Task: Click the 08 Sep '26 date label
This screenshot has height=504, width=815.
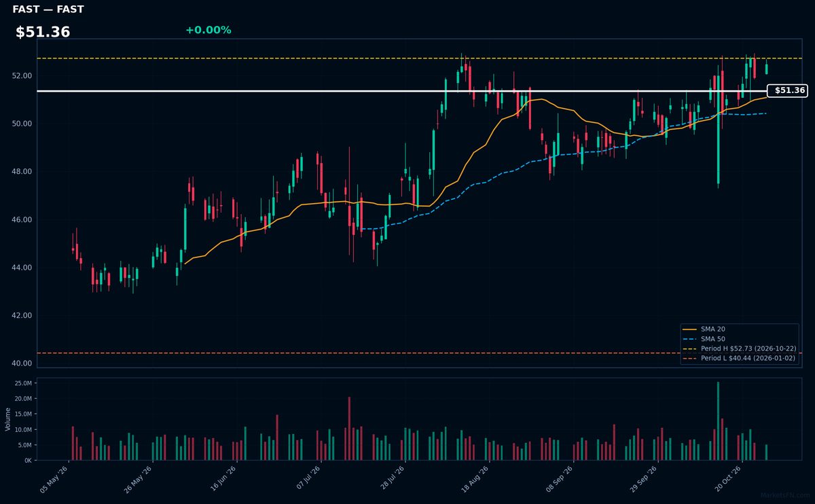Action: 559,480
